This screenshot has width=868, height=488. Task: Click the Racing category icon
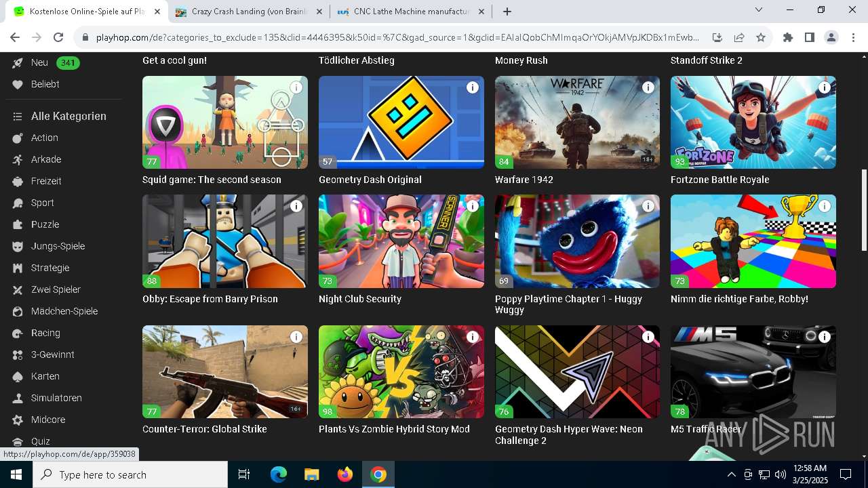[18, 333]
